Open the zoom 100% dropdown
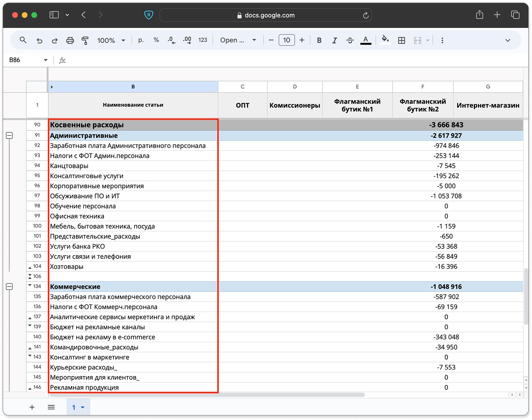The image size is (532, 420). pos(111,40)
